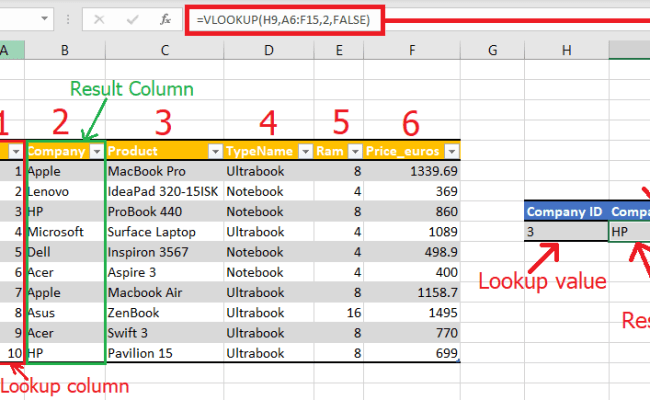Select the Pavilion 15 cell
The height and width of the screenshot is (400, 650).
point(165,353)
